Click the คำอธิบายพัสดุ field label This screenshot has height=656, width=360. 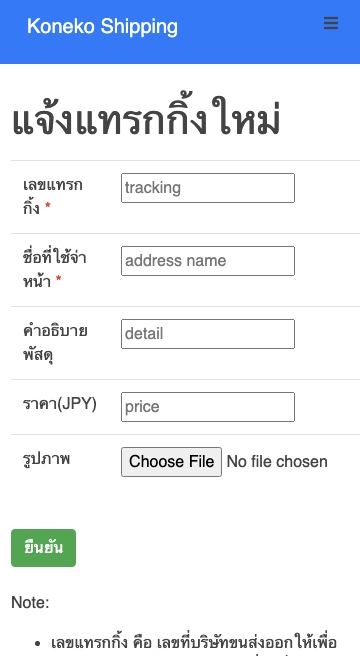(x=55, y=342)
